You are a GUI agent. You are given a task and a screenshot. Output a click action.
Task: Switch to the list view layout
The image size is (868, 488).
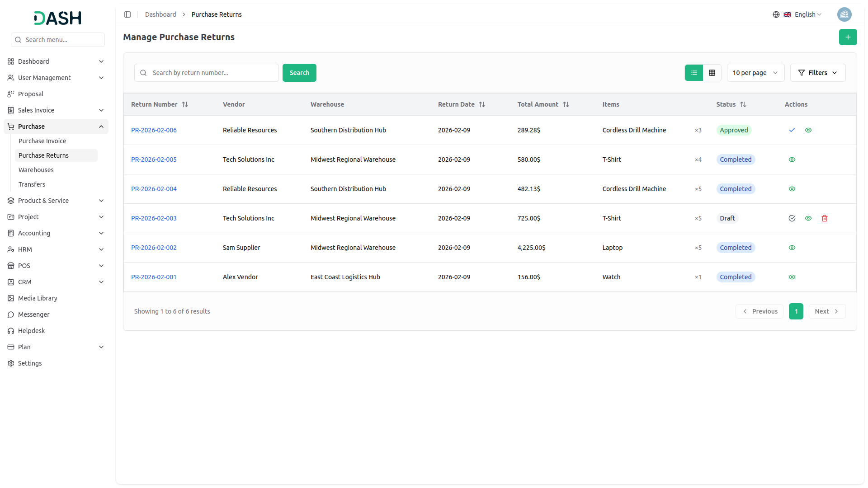(x=693, y=73)
